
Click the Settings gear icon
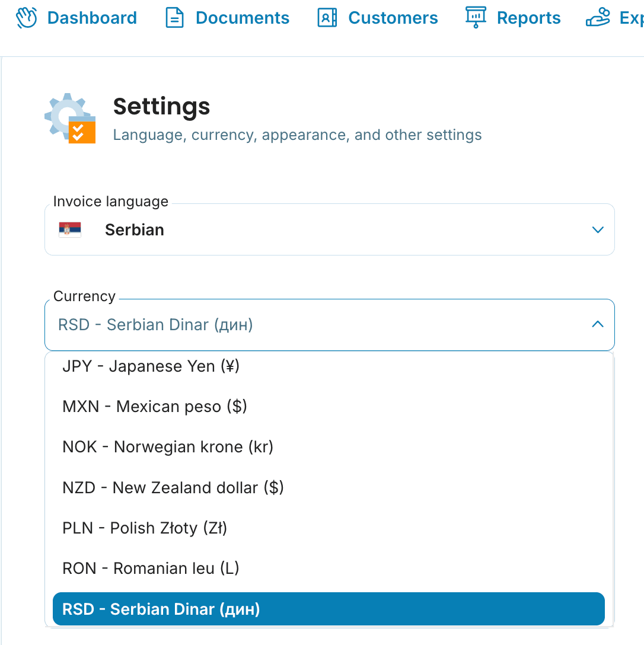click(70, 118)
